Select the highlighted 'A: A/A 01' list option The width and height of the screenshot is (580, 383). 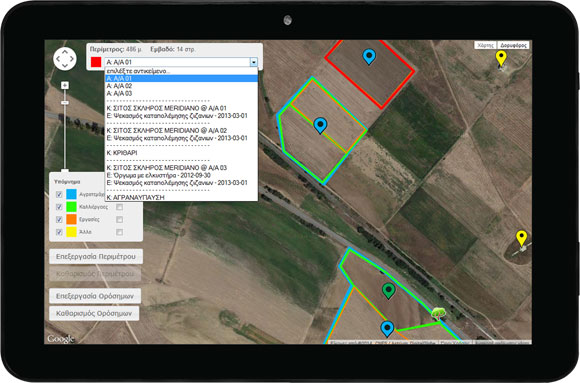click(181, 78)
